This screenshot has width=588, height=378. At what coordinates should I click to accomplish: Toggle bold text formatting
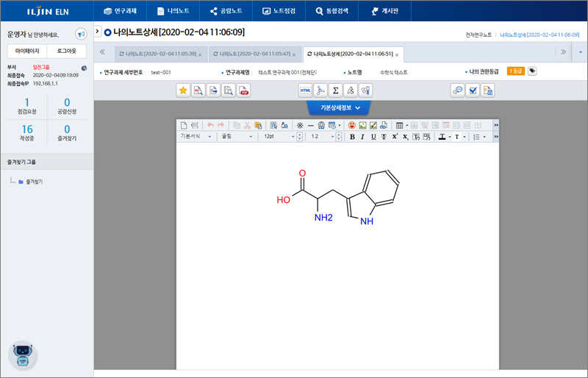[352, 137]
